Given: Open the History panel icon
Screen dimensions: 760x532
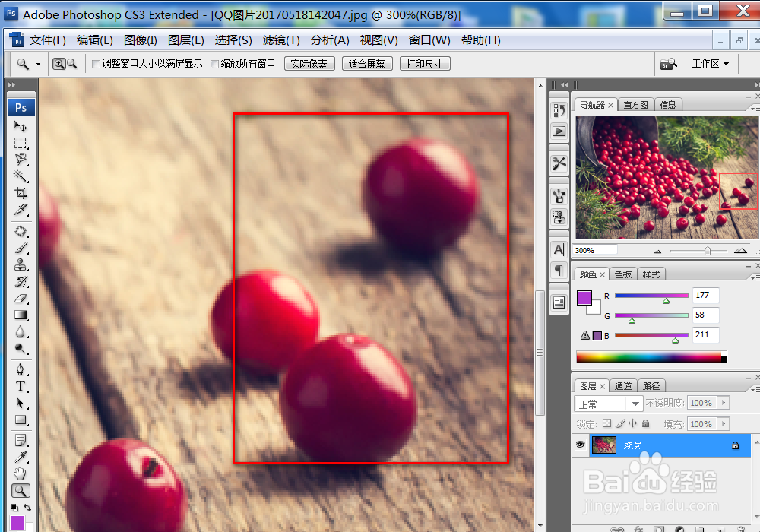Looking at the screenshot, I should click(559, 110).
